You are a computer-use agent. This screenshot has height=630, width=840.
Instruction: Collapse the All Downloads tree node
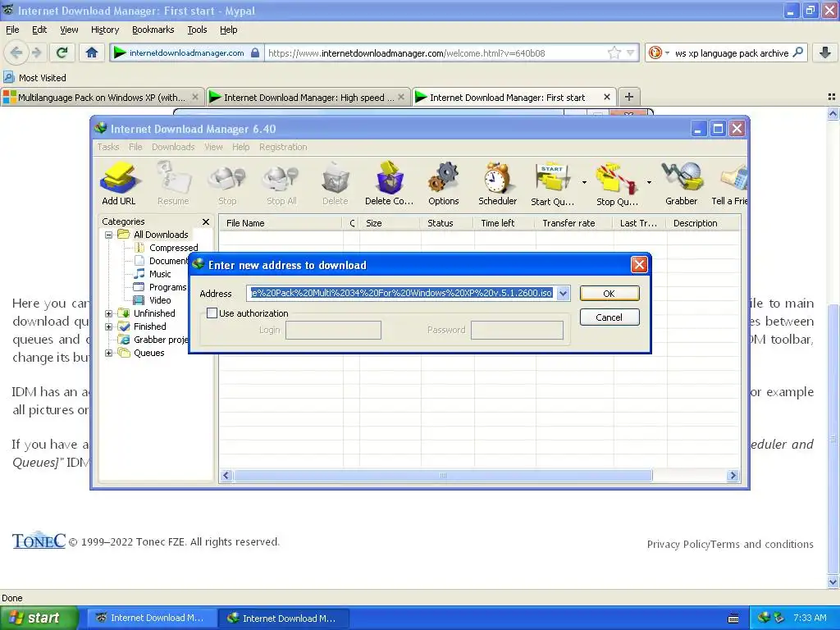click(x=108, y=235)
